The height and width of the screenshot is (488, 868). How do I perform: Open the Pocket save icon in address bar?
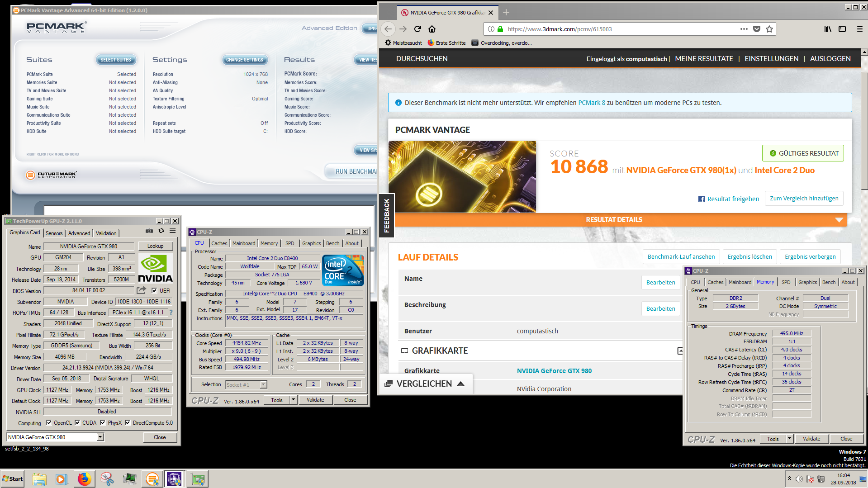coord(757,29)
